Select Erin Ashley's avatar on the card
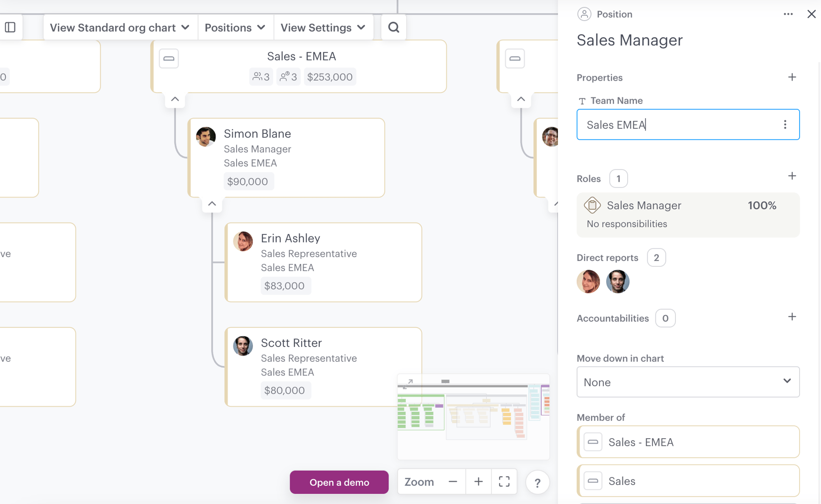Viewport: 821px width, 504px height. point(243,241)
